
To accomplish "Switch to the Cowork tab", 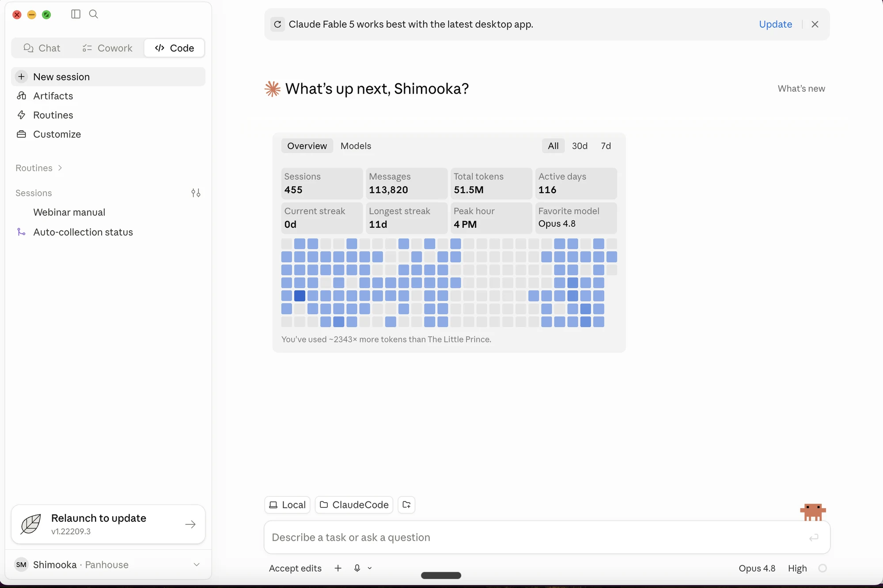I will 107,48.
